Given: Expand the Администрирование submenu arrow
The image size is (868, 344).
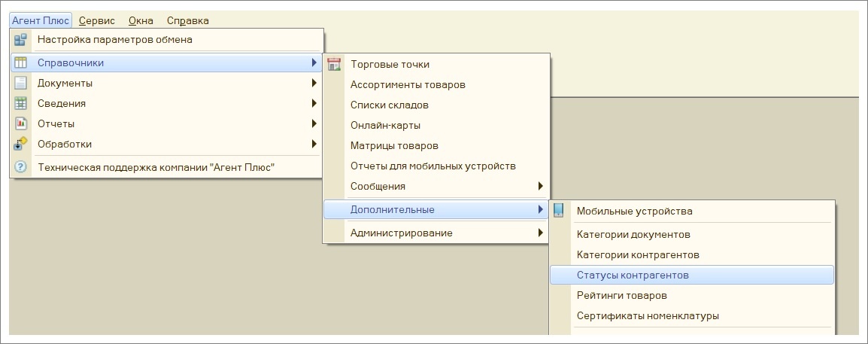Looking at the screenshot, I should pos(540,233).
